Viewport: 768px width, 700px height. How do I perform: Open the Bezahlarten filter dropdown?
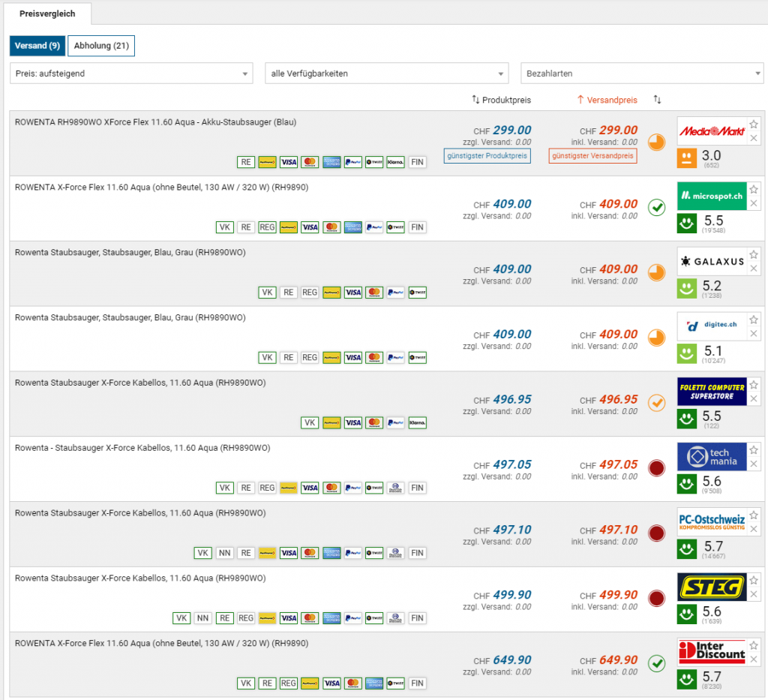[642, 74]
